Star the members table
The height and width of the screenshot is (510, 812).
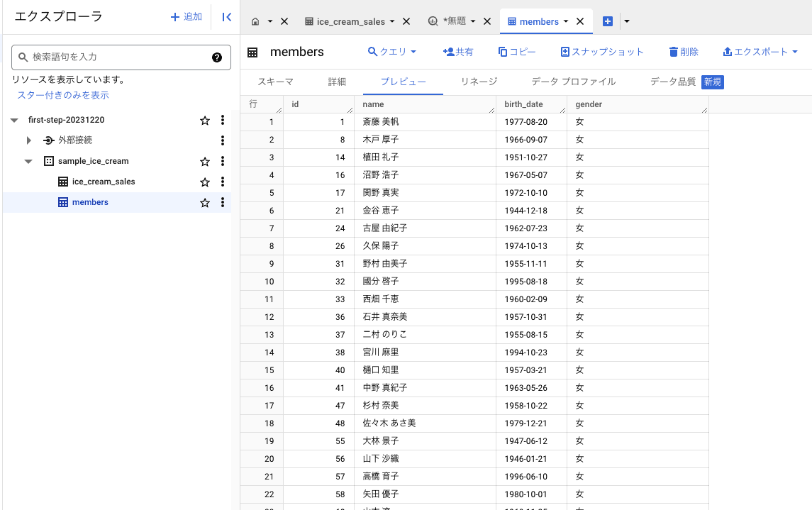(205, 203)
